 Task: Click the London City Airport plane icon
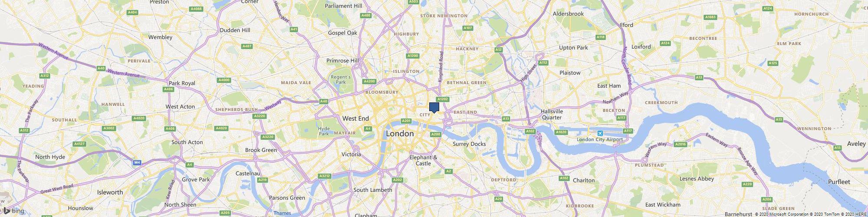pos(600,133)
